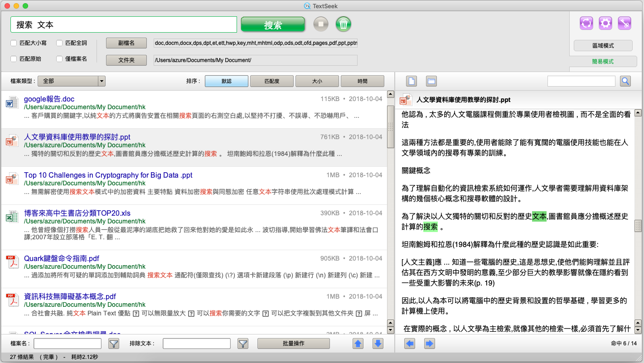Click the 排除文本 input field
This screenshot has height=363, width=644.
[196, 344]
